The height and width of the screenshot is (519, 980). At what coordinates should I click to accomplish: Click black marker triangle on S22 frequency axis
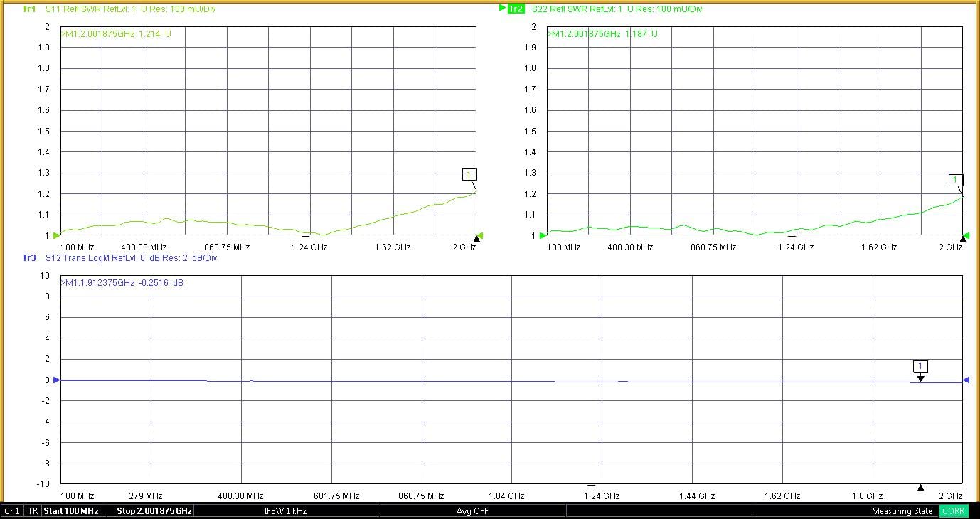[963, 237]
